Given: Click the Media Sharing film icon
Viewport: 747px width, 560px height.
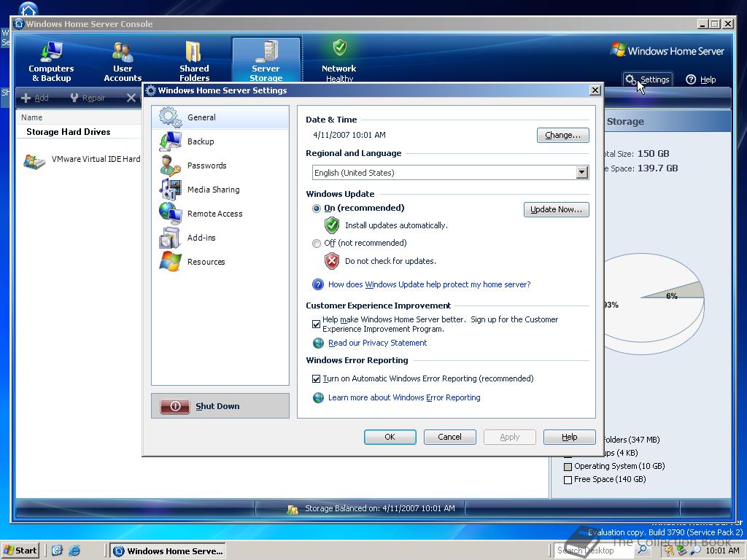Looking at the screenshot, I should tap(170, 190).
